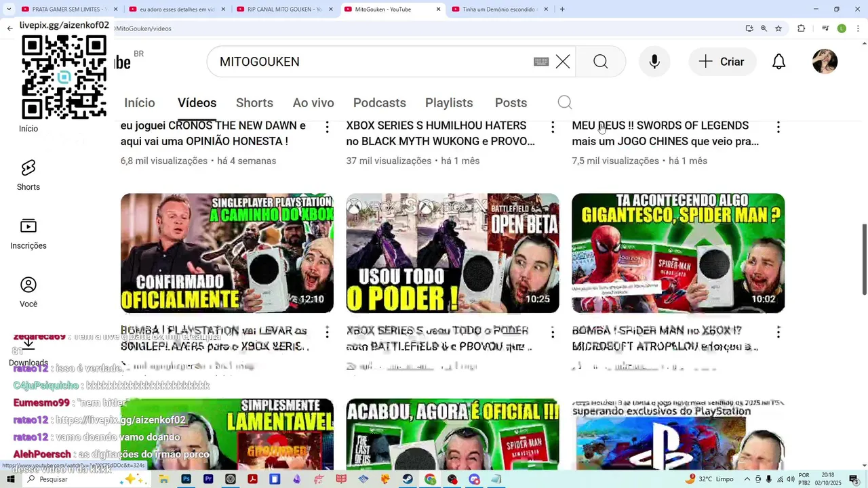Open video title MEU DEUS SWORDS OF LEGENDS

pos(665,134)
